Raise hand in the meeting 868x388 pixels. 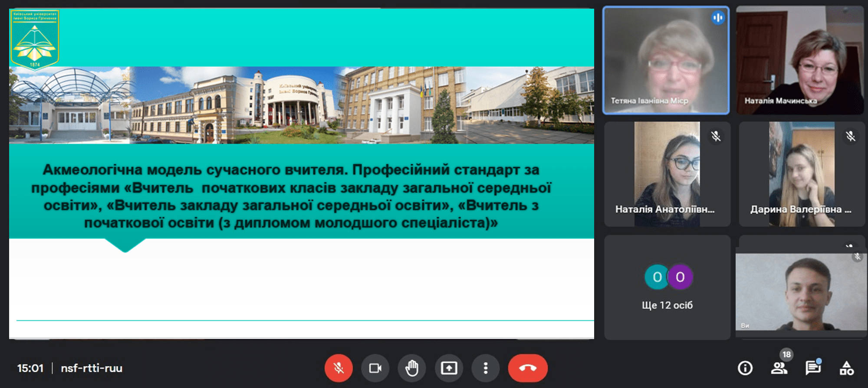(412, 368)
